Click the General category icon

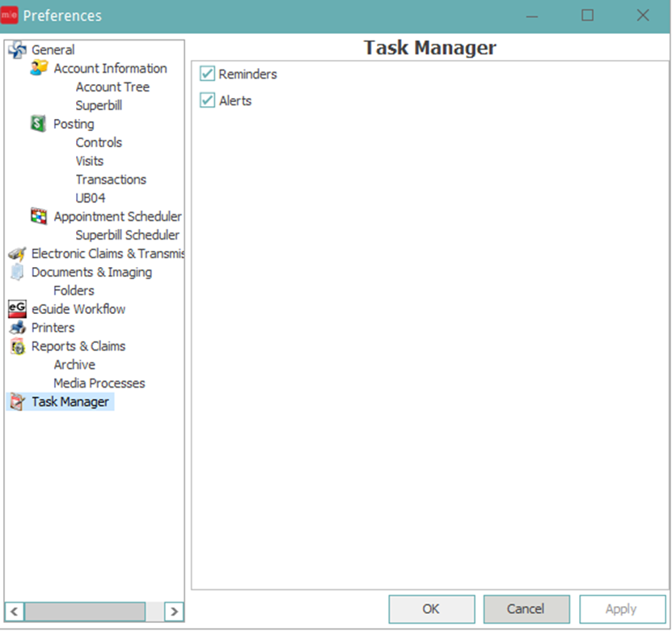point(16,50)
